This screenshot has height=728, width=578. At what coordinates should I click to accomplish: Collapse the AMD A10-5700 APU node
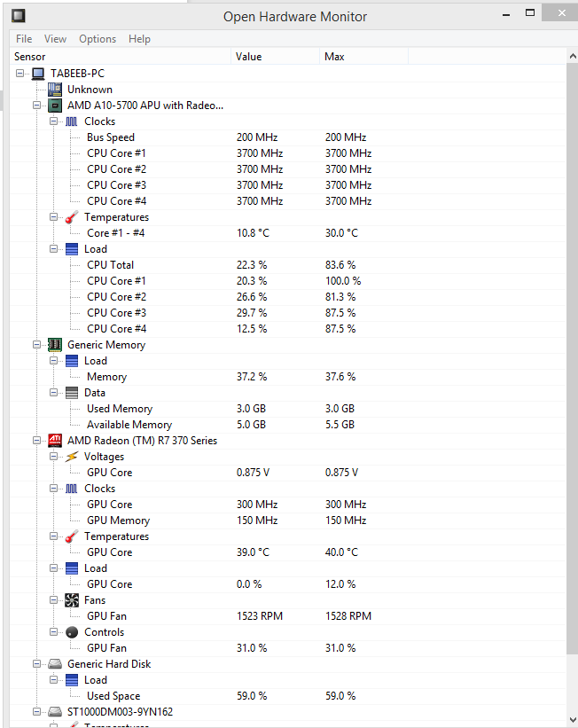(x=36, y=106)
